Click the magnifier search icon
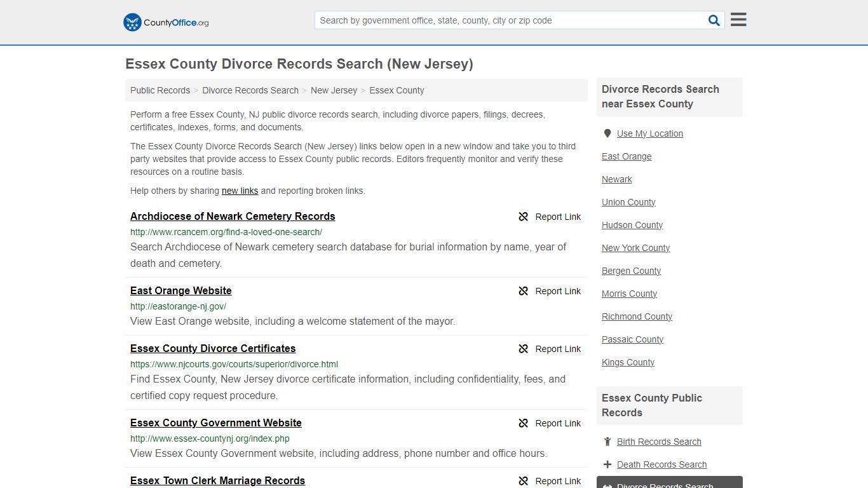Viewport: 868px width, 488px height. [714, 20]
